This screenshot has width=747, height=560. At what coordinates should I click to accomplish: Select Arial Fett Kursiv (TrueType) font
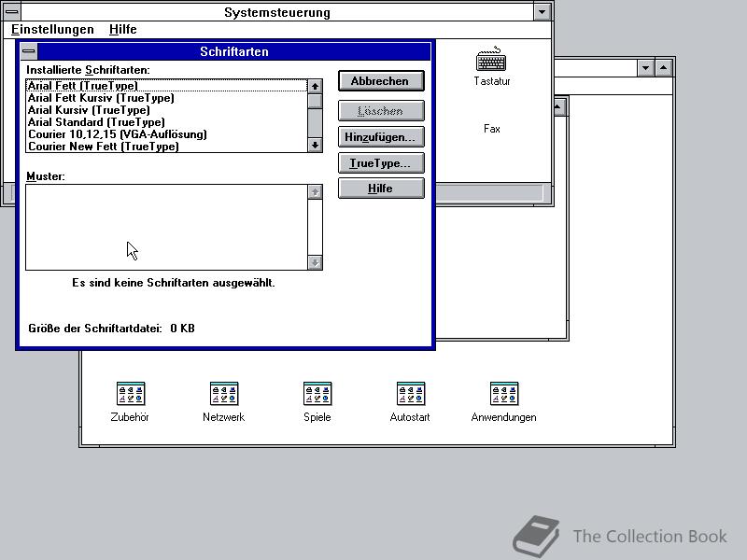pos(166,98)
